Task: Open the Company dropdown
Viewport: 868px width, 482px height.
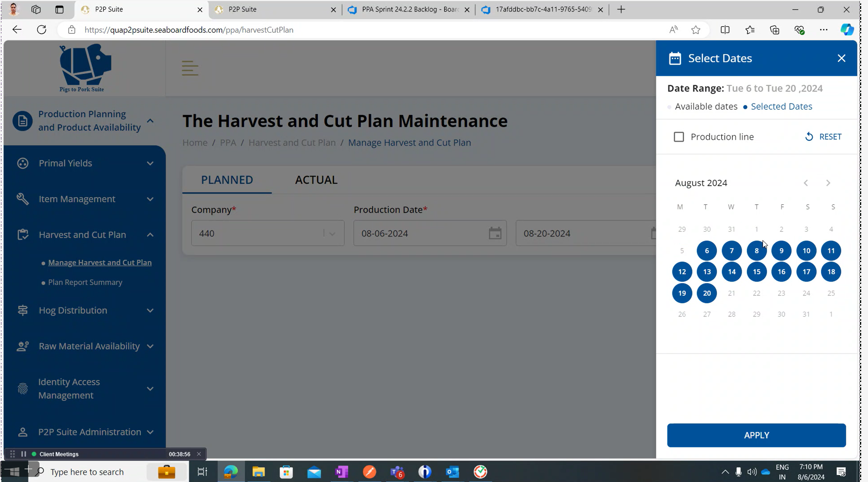Action: [332, 234]
